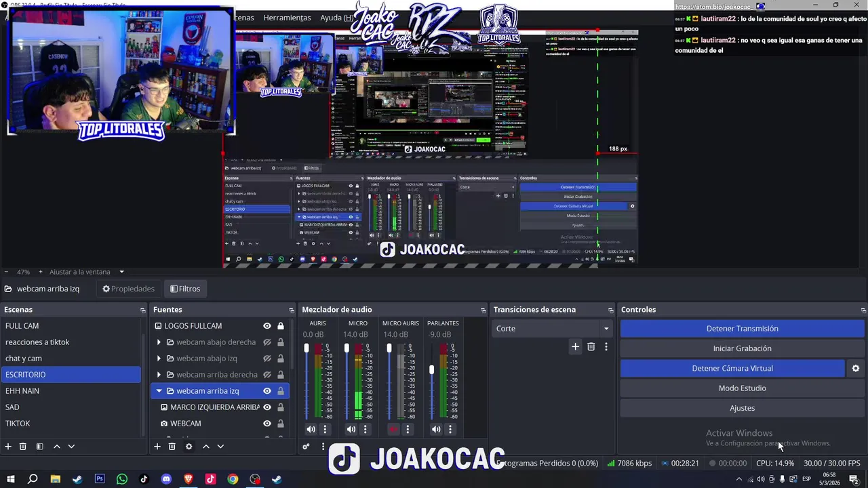The height and width of the screenshot is (488, 868).
Task: Open Filtros for selected source
Action: pyautogui.click(x=185, y=289)
